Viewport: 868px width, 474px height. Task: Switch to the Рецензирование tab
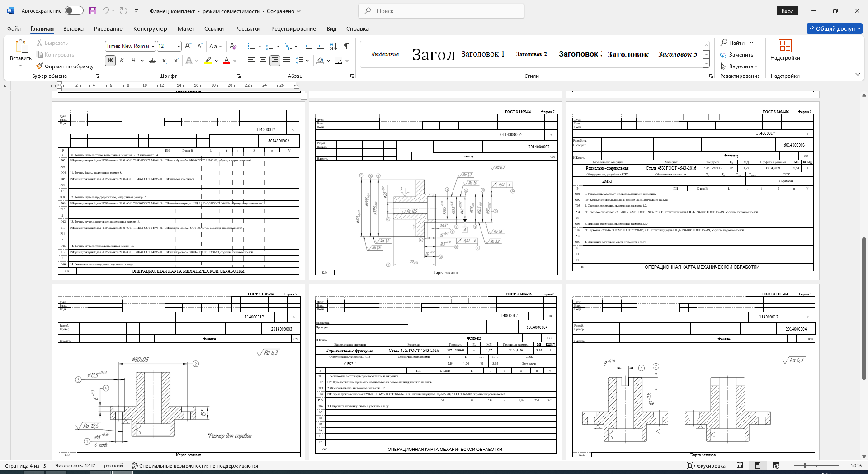pyautogui.click(x=293, y=28)
